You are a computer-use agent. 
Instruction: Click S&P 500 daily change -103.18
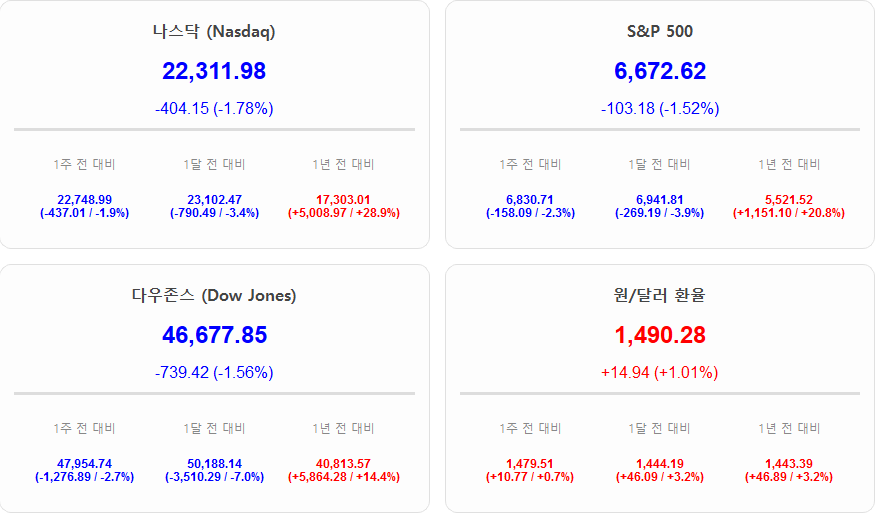click(x=659, y=108)
